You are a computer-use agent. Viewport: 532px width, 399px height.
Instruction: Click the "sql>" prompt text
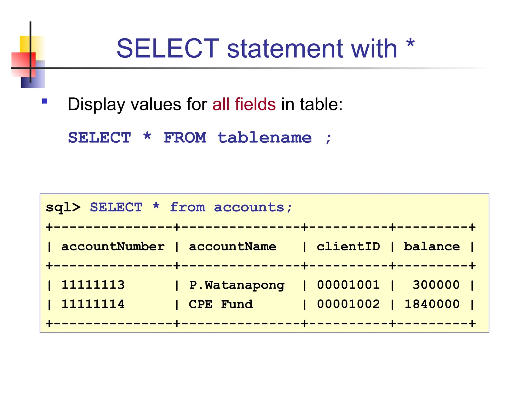[63, 207]
